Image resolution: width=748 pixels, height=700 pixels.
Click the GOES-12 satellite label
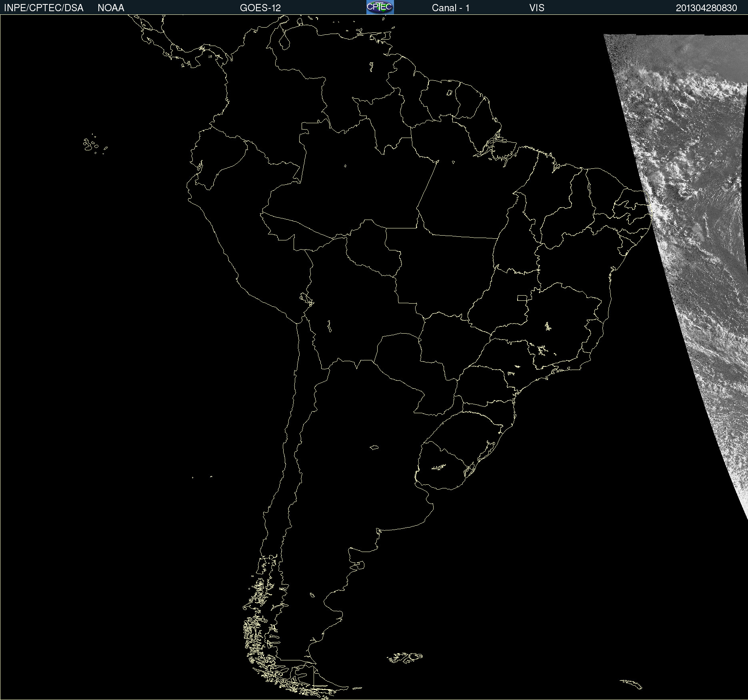click(x=260, y=8)
